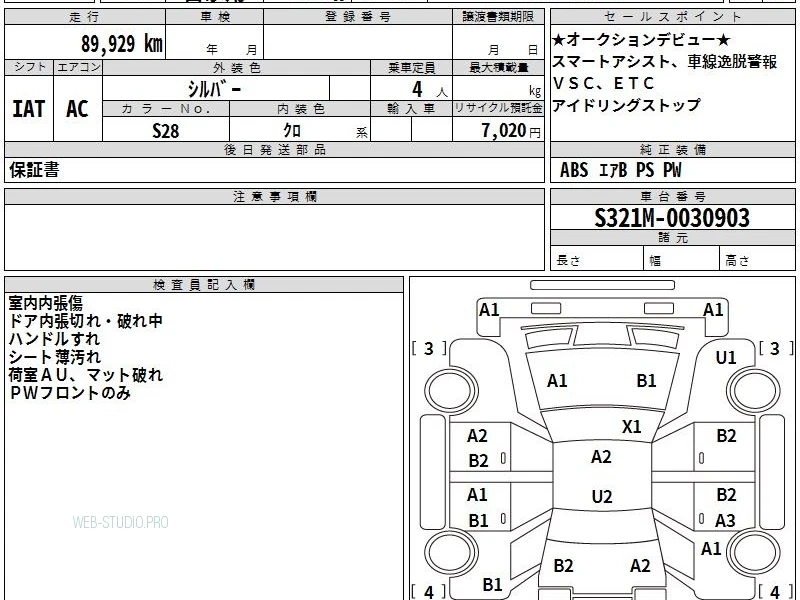Select color code S28
This screenshot has width=800, height=600.
[x=166, y=131]
